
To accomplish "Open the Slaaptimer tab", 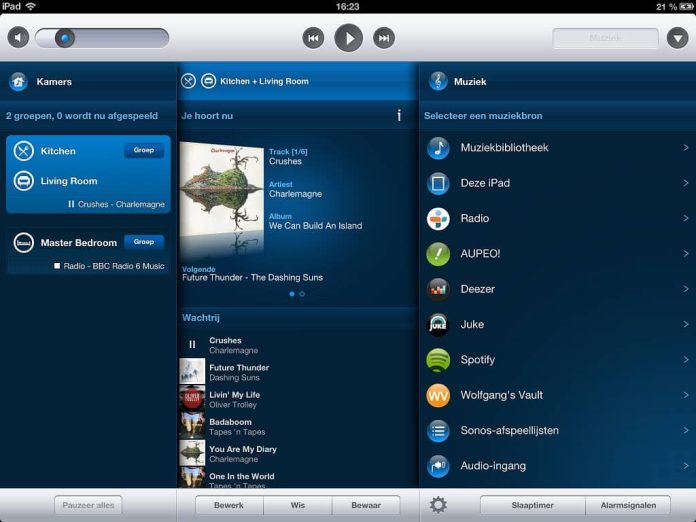I will click(x=532, y=505).
